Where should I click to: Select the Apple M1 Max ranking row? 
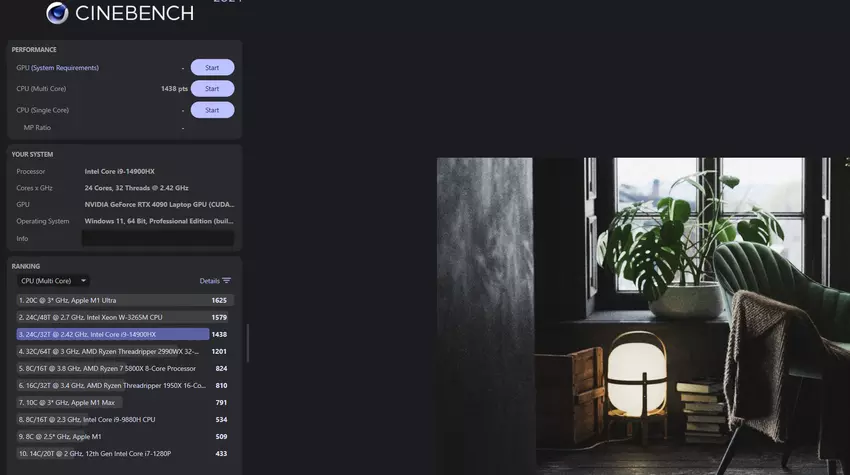112,402
